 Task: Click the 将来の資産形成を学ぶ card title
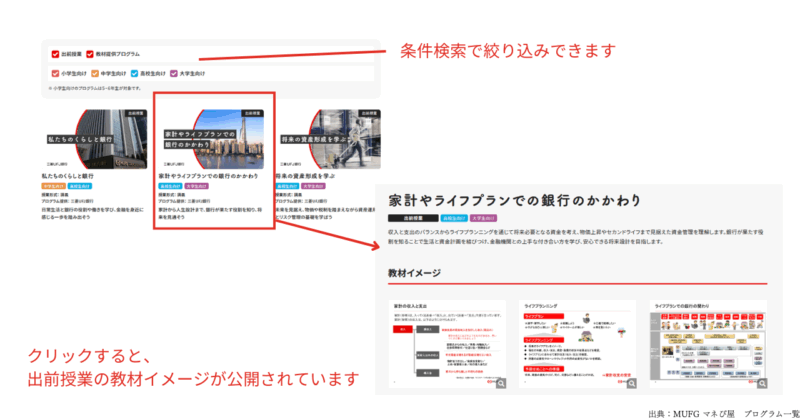[x=305, y=176]
